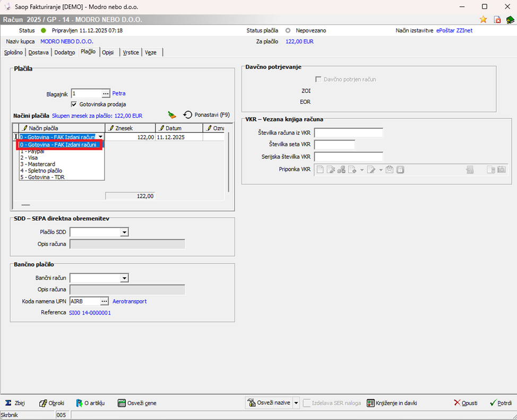Click the Serijska številka VKR field
The image size is (517, 420).
pyautogui.click(x=349, y=157)
